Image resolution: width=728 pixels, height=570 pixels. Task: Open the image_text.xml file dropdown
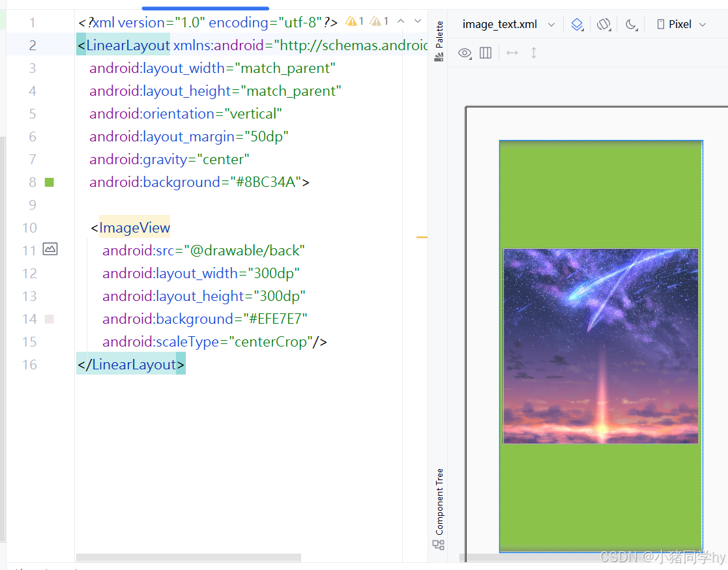point(508,24)
